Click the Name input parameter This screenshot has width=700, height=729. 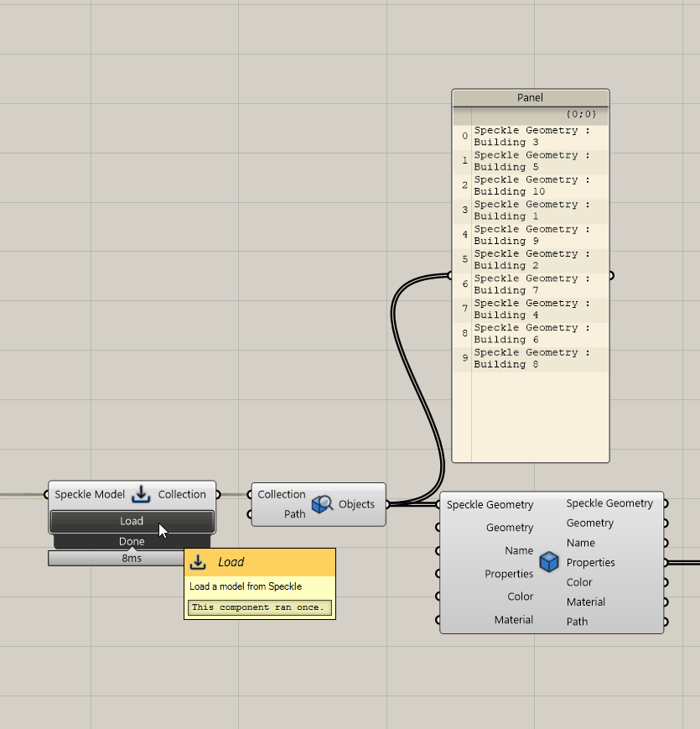[519, 550]
